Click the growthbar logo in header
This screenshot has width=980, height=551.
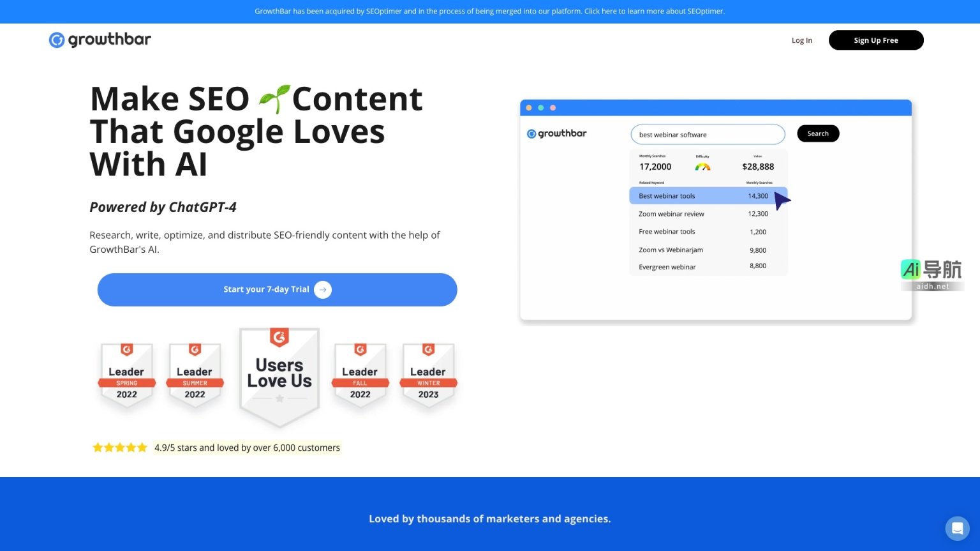pyautogui.click(x=100, y=40)
